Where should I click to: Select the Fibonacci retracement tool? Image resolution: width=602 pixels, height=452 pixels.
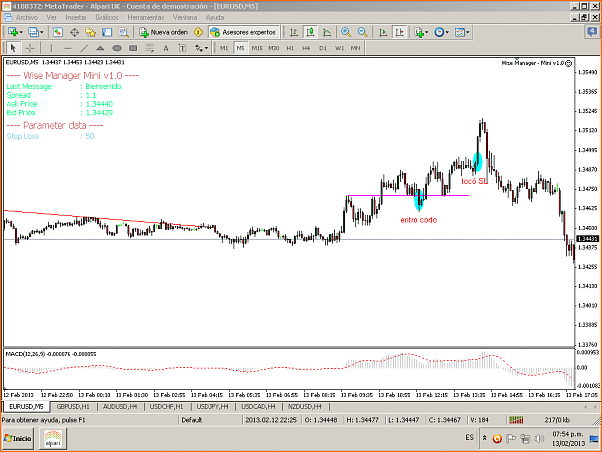pos(149,48)
